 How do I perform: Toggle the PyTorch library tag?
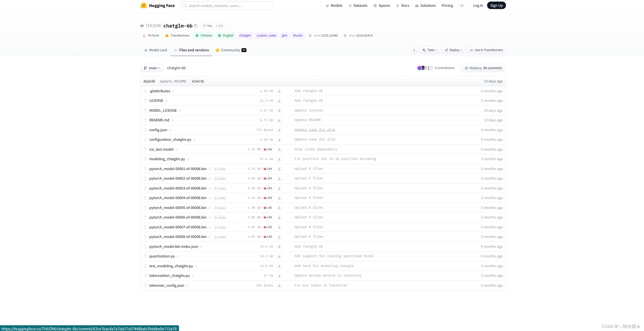point(151,36)
